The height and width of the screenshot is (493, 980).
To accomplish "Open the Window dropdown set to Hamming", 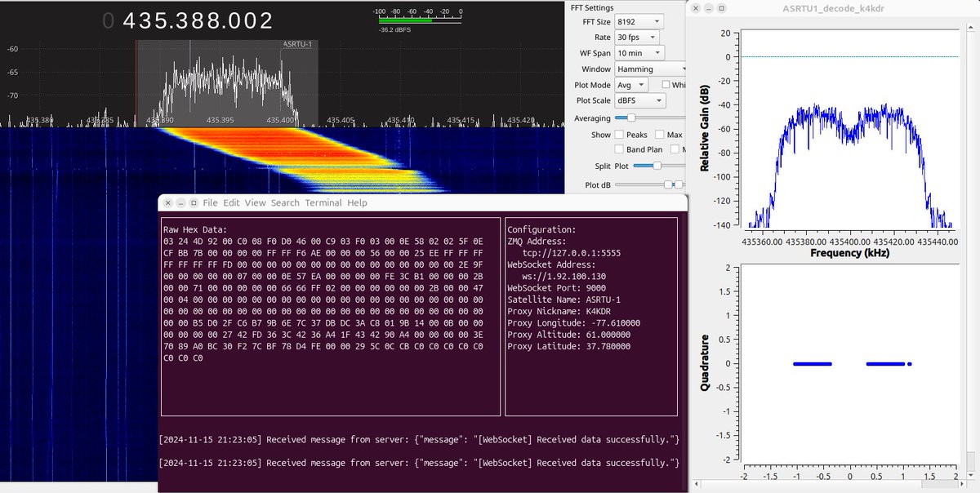I will tap(650, 69).
